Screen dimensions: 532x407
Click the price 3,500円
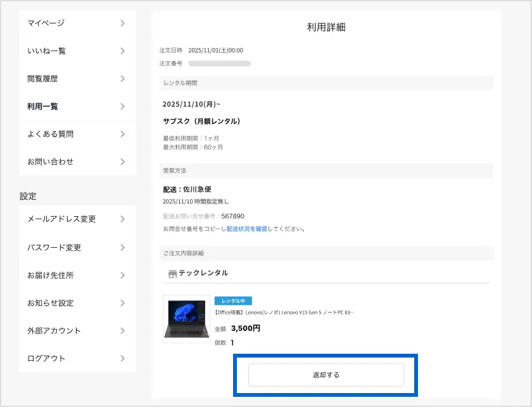[x=246, y=328]
